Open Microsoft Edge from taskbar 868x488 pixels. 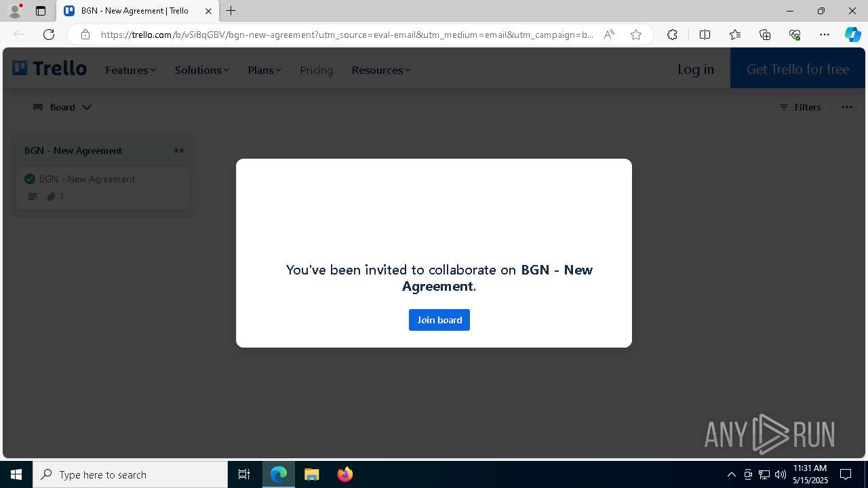(x=279, y=474)
